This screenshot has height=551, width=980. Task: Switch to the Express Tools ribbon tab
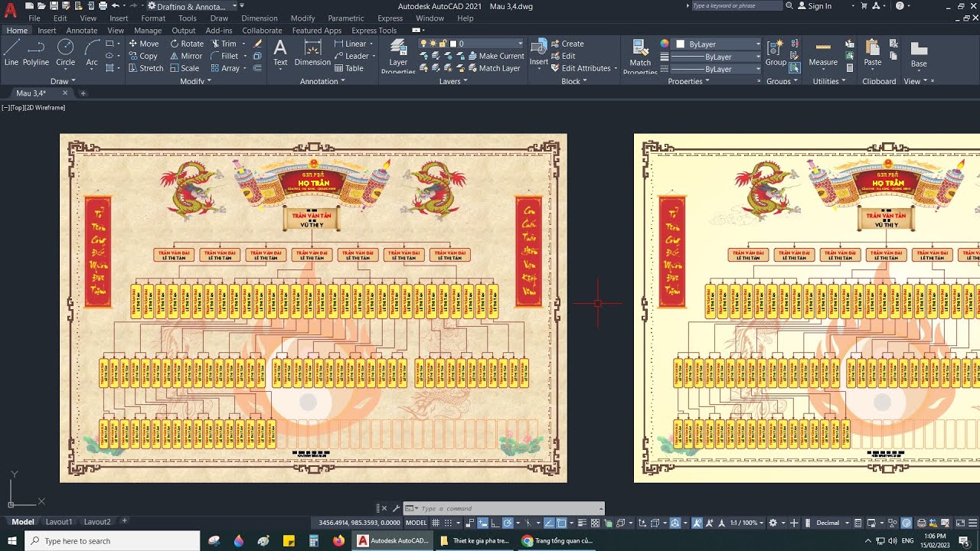coord(374,31)
